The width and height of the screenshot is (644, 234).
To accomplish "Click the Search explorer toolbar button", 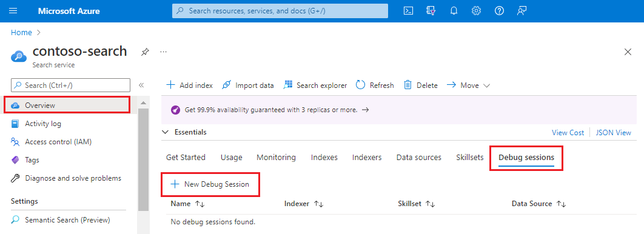I will tap(315, 85).
